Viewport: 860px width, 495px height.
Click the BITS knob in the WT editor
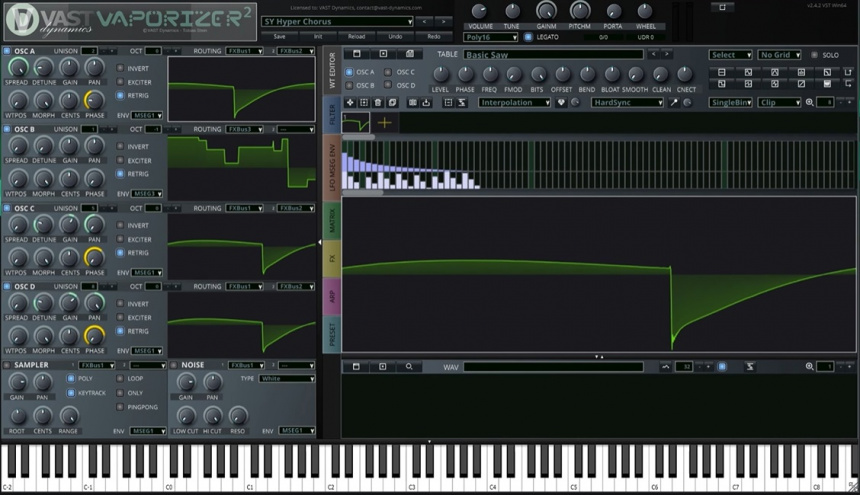point(538,75)
